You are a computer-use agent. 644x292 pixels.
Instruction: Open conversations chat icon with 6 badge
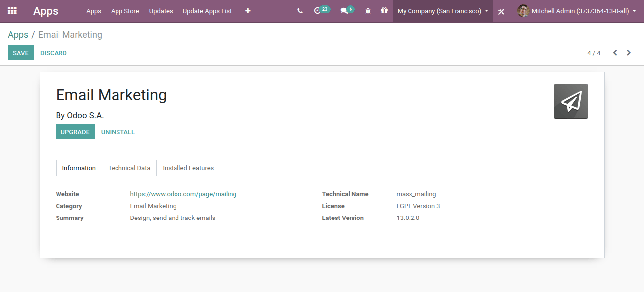pos(347,10)
